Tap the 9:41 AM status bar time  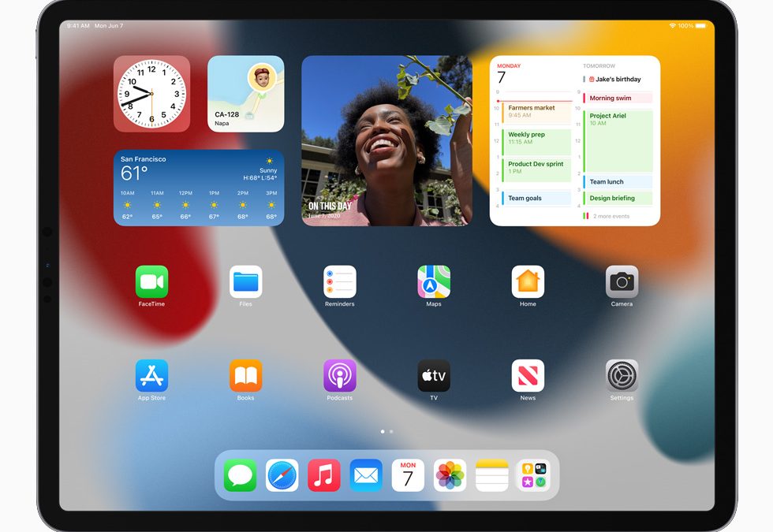[x=78, y=25]
